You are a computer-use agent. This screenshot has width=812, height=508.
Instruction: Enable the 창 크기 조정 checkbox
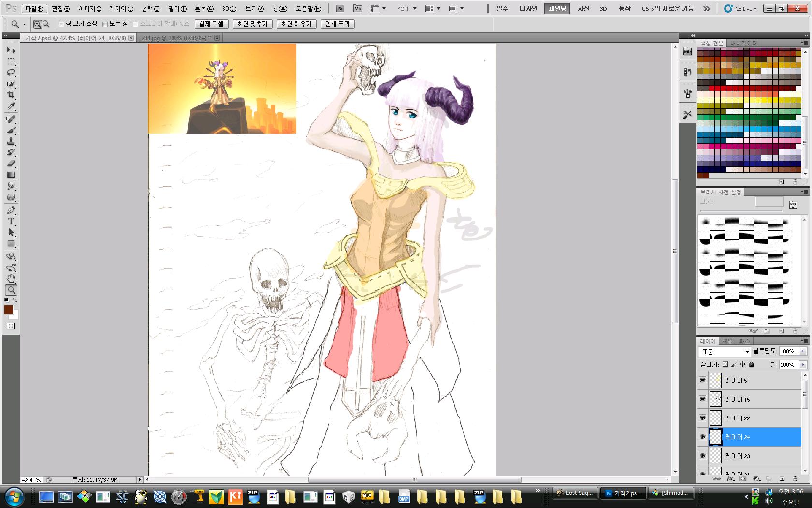click(61, 24)
